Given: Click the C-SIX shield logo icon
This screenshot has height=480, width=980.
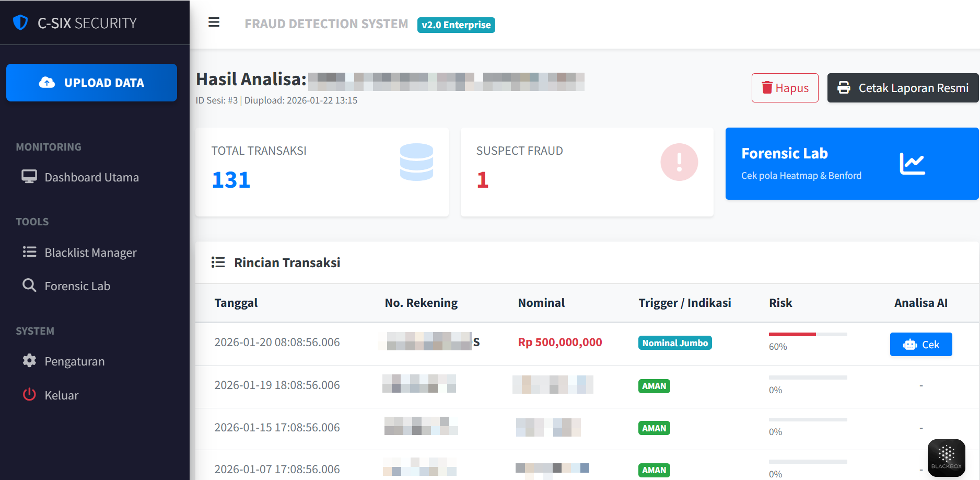Looking at the screenshot, I should 20,22.
